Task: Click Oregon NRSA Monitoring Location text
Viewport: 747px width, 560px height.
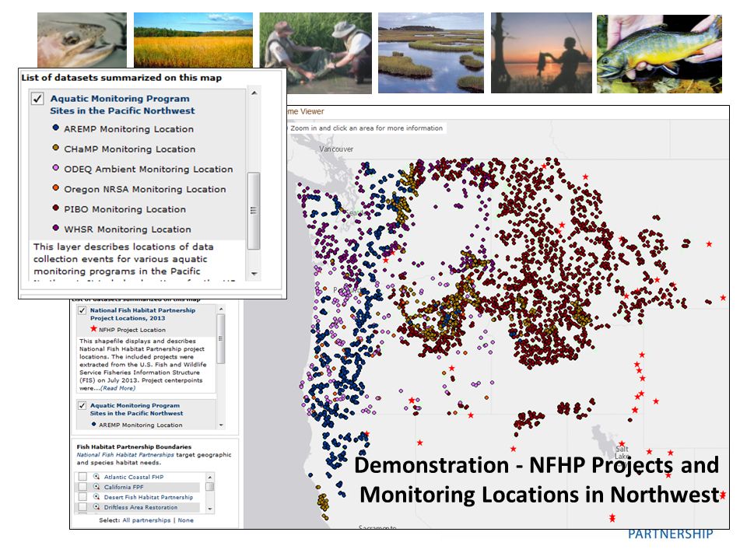Action: point(145,189)
